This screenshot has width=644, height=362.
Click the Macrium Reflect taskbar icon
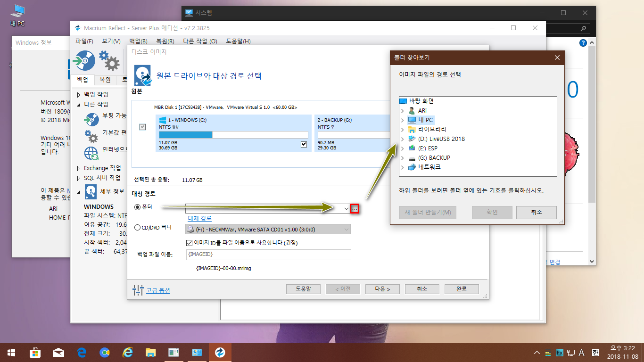coord(220,352)
